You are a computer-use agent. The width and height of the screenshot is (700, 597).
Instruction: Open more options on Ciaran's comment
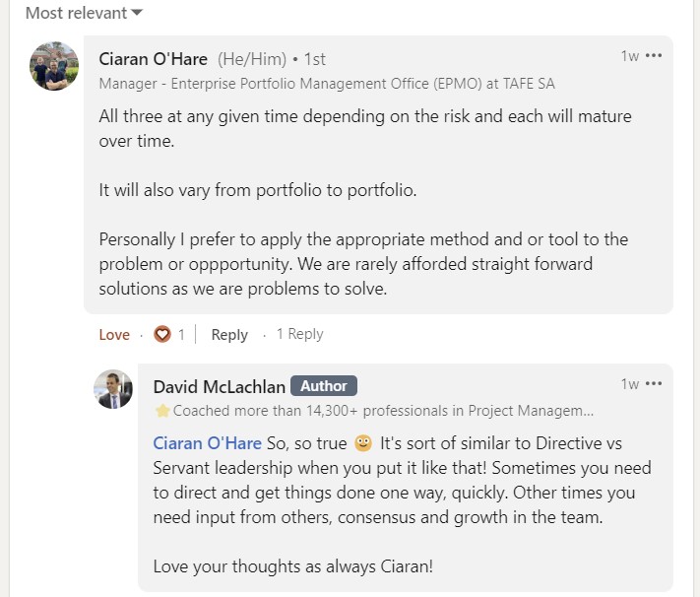click(654, 56)
